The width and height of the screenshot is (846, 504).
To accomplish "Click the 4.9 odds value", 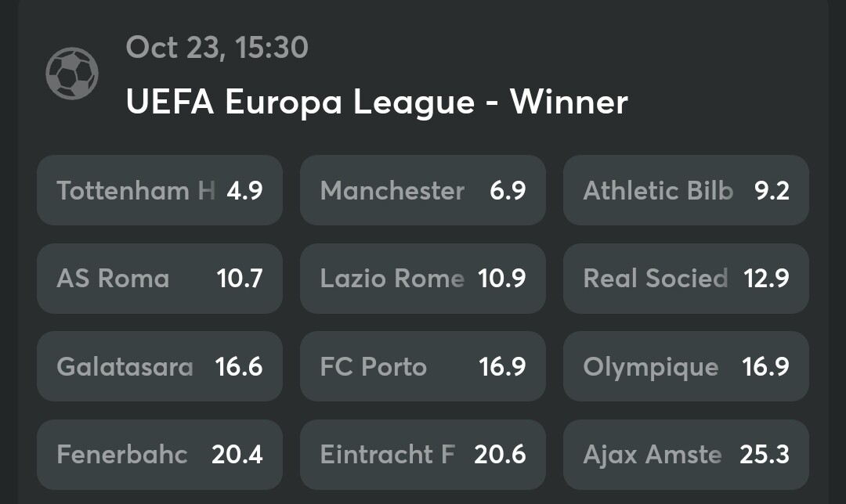I will point(244,190).
